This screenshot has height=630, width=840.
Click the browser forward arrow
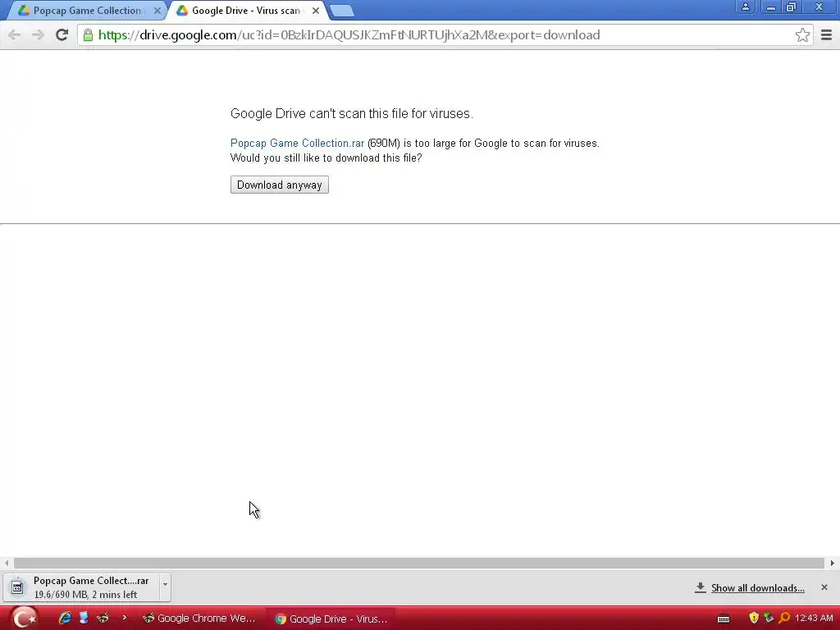(38, 35)
